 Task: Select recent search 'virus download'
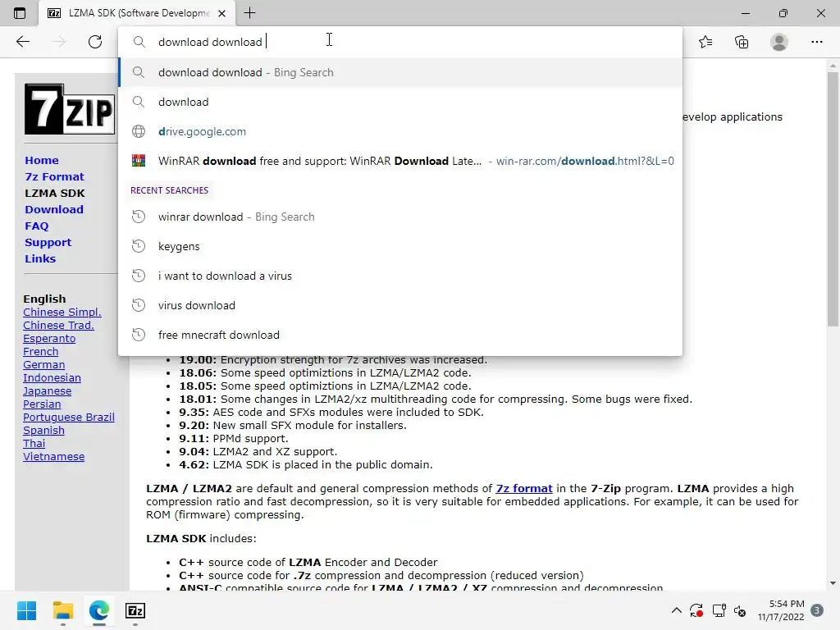(400, 305)
